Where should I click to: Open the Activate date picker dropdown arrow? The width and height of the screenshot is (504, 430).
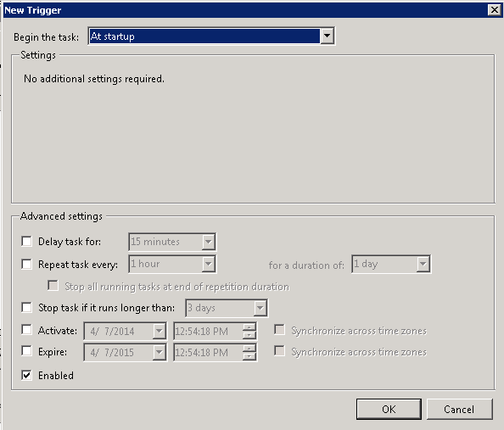pos(160,331)
